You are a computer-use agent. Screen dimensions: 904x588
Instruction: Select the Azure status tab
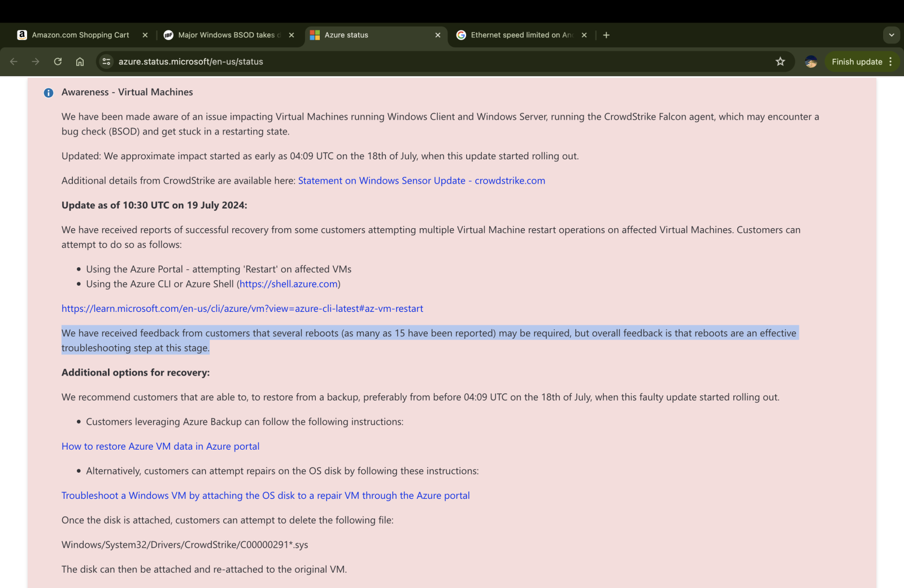(x=346, y=35)
